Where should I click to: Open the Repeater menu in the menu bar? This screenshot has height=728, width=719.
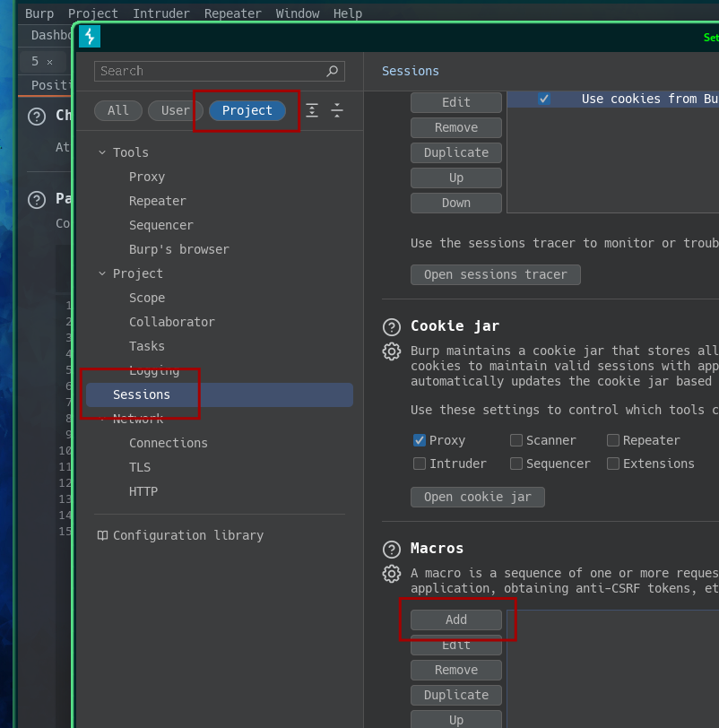[x=232, y=13]
